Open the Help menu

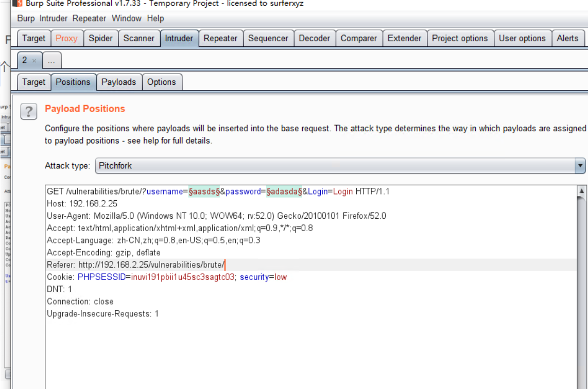click(x=155, y=19)
